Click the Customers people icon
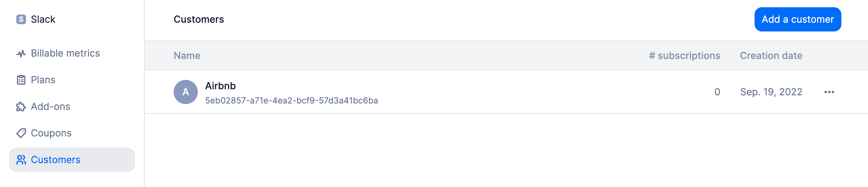This screenshot has height=187, width=868. point(21,160)
